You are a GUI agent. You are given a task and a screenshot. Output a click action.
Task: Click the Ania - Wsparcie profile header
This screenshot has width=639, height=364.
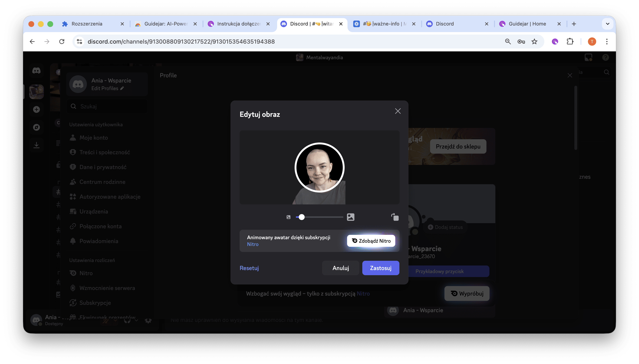(107, 84)
